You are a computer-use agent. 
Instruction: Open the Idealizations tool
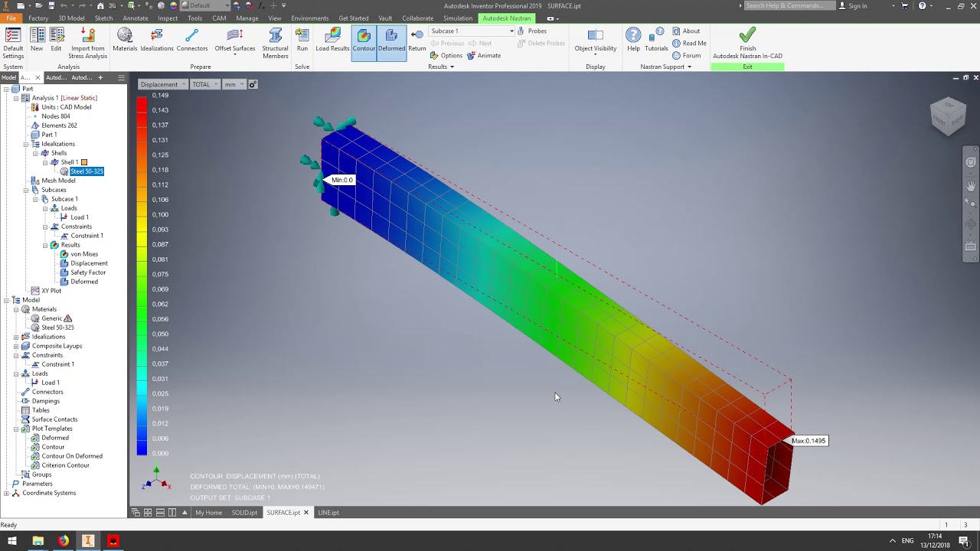[157, 40]
